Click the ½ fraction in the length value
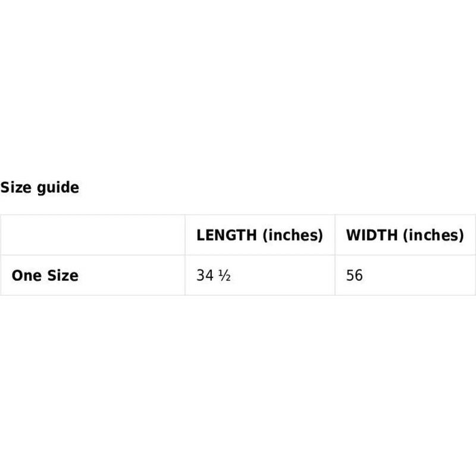 coord(224,275)
